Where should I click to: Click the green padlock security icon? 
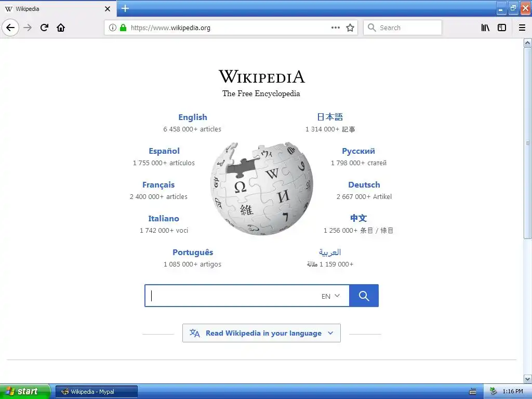pos(123,28)
